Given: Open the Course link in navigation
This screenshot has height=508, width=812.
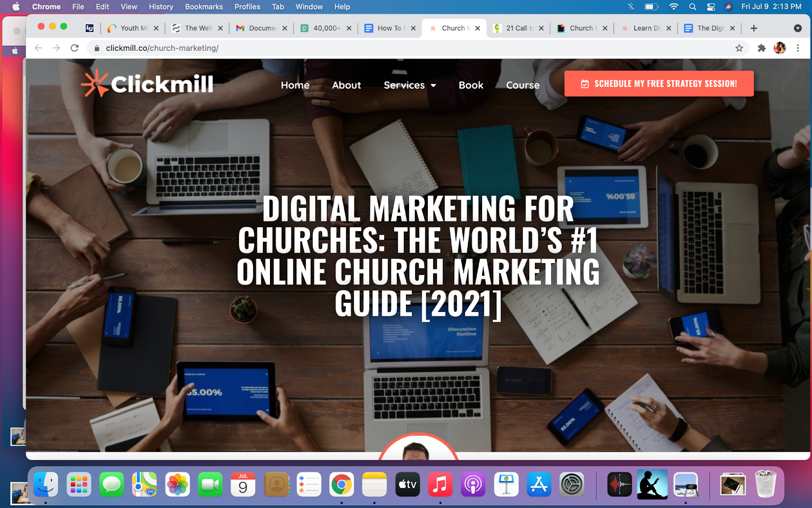Looking at the screenshot, I should [523, 85].
